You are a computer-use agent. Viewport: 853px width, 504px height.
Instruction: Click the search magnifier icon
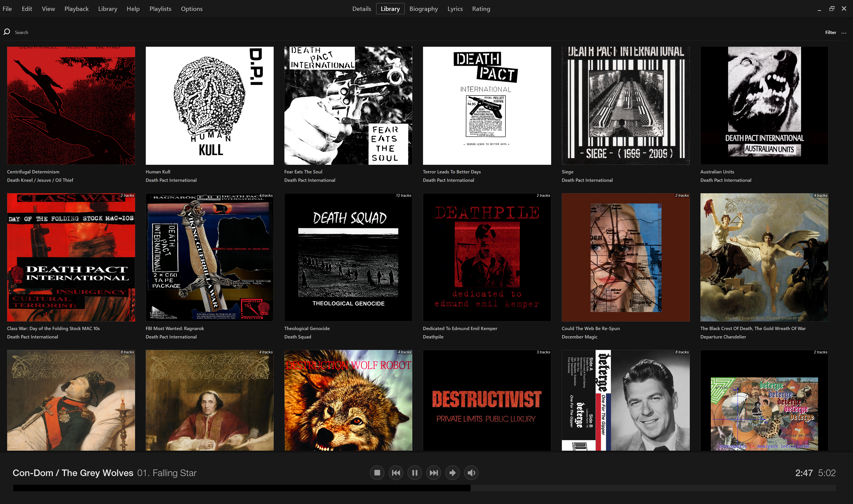[7, 32]
